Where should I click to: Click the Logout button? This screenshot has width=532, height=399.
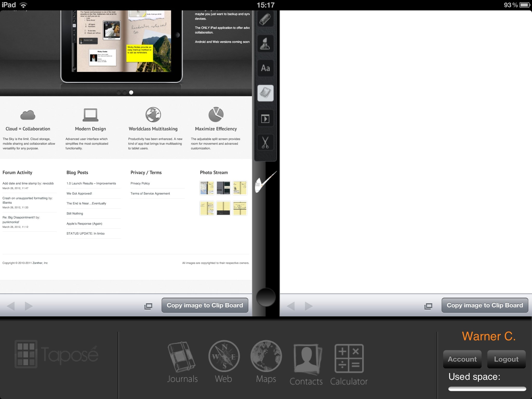click(506, 359)
